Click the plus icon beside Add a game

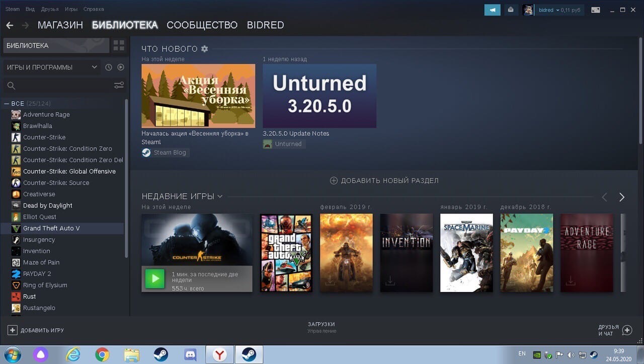tap(13, 330)
